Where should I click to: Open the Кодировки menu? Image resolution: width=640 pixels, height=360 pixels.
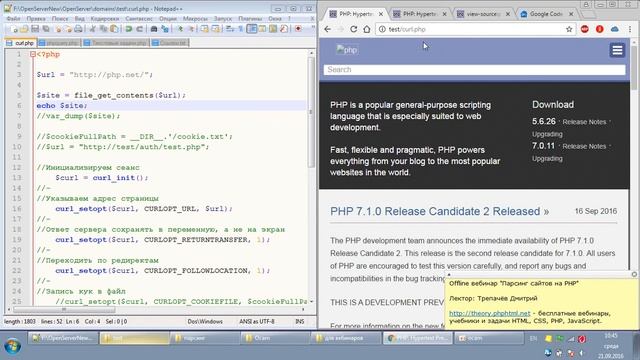(105, 19)
